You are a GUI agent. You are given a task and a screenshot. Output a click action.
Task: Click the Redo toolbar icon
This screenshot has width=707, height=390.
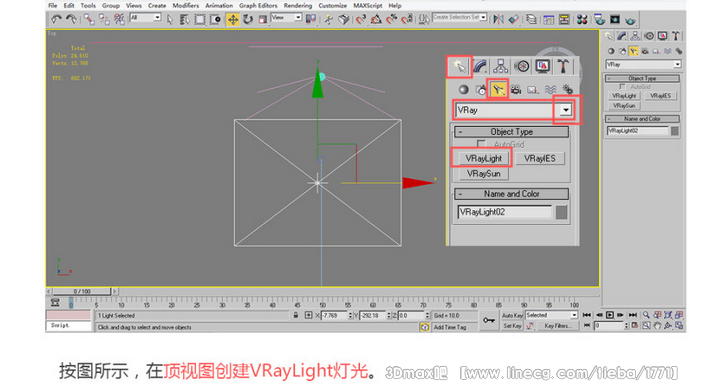click(x=71, y=19)
